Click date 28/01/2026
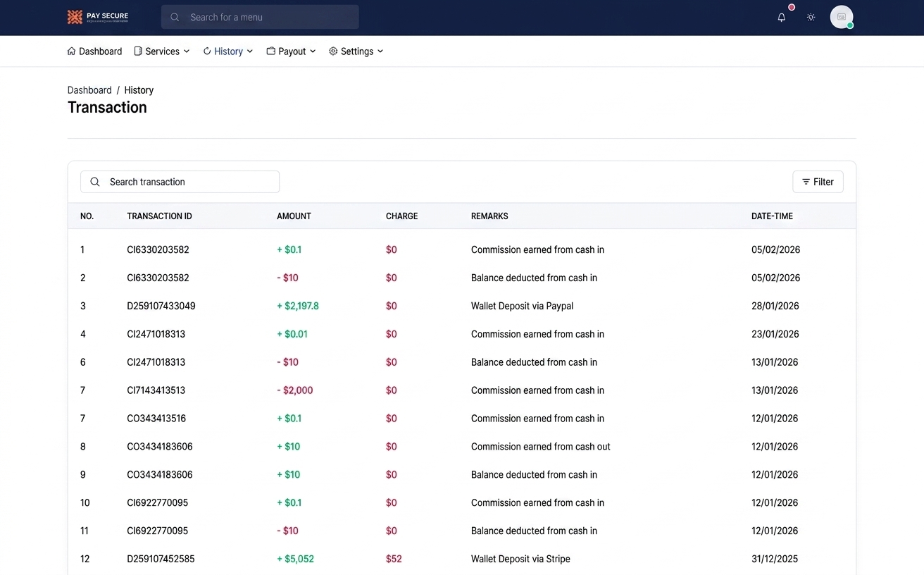Screen dimensions: 924x575 pos(775,306)
